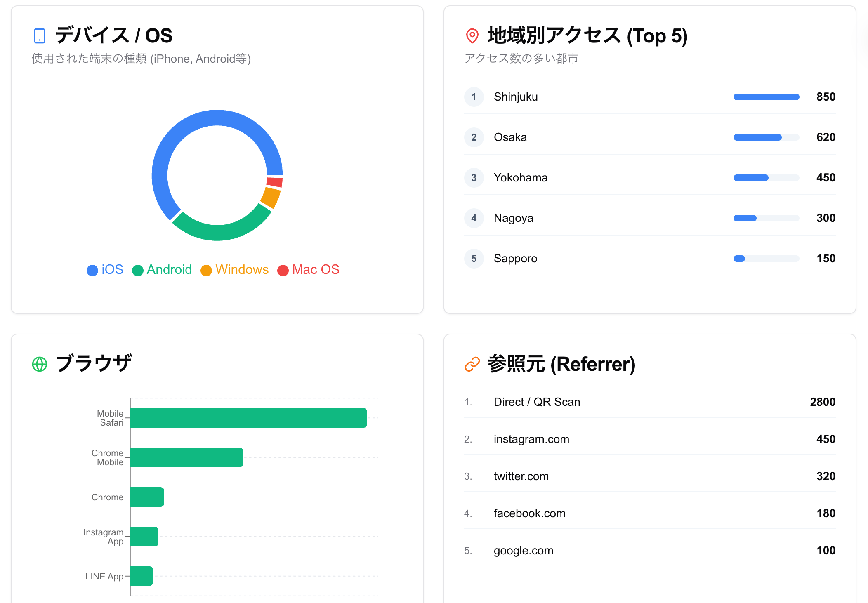Click the green Android legend dot
868x603 pixels.
pos(138,270)
